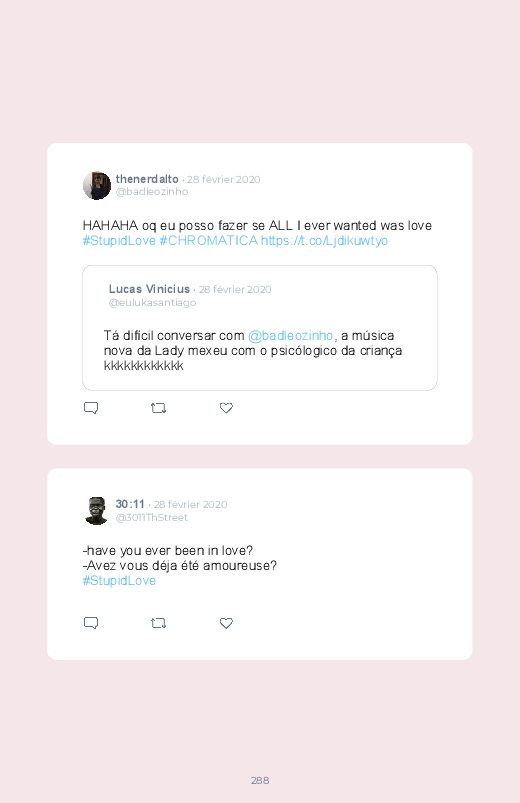
Task: Click the @badleozinho handle under thenerdalto
Action: coord(152,192)
